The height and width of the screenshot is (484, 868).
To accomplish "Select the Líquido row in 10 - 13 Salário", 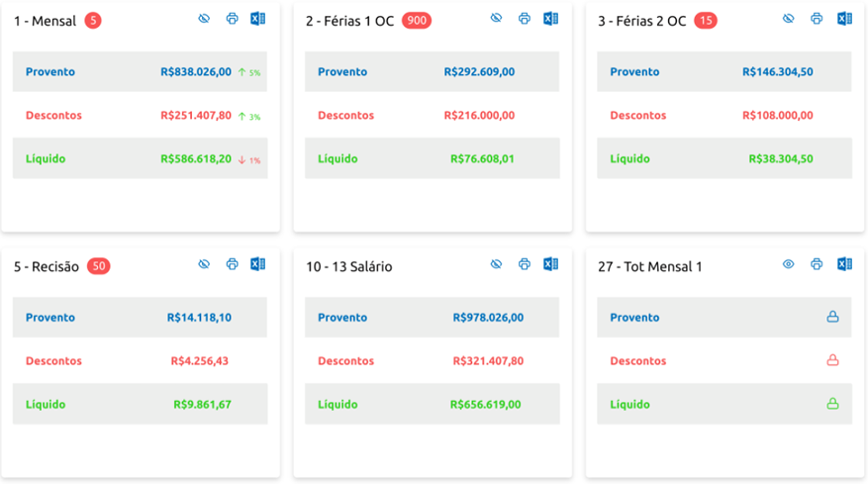I will point(432,404).
